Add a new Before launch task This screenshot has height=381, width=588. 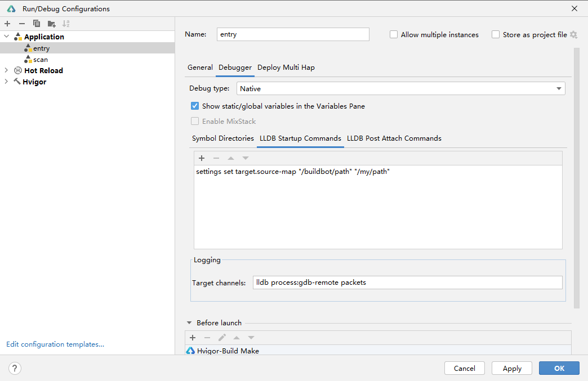tap(193, 338)
